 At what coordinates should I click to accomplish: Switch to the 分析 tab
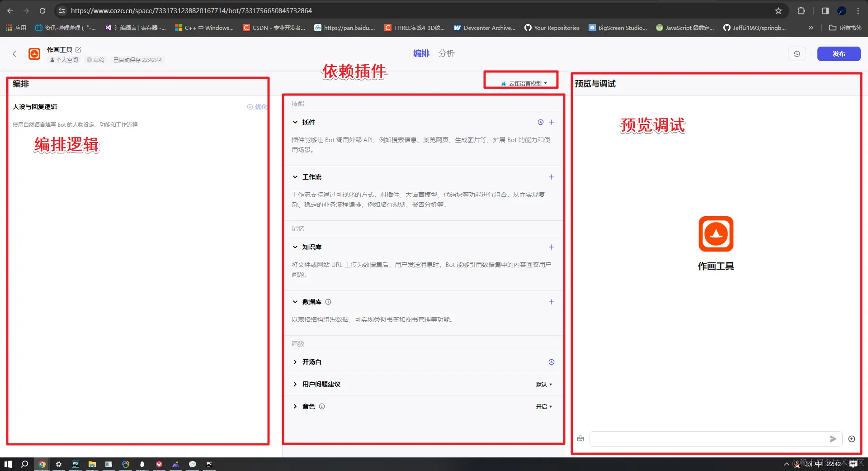(x=446, y=53)
